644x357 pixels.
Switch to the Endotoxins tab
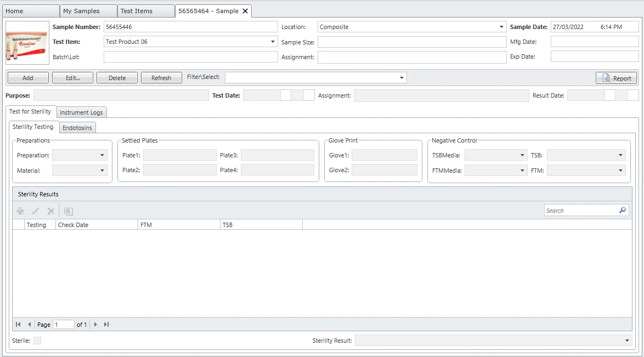78,128
